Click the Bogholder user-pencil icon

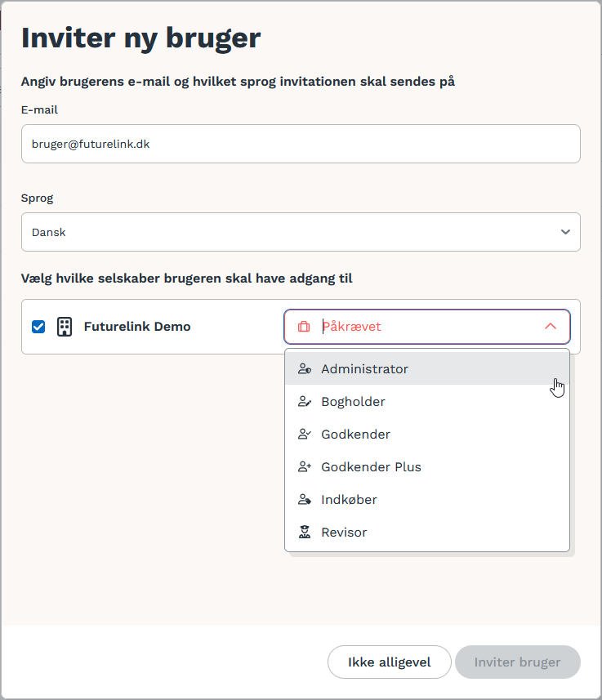pos(305,401)
